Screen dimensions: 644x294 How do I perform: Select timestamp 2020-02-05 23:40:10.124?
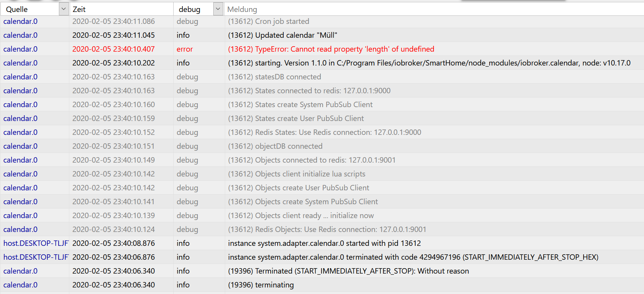[x=114, y=229]
